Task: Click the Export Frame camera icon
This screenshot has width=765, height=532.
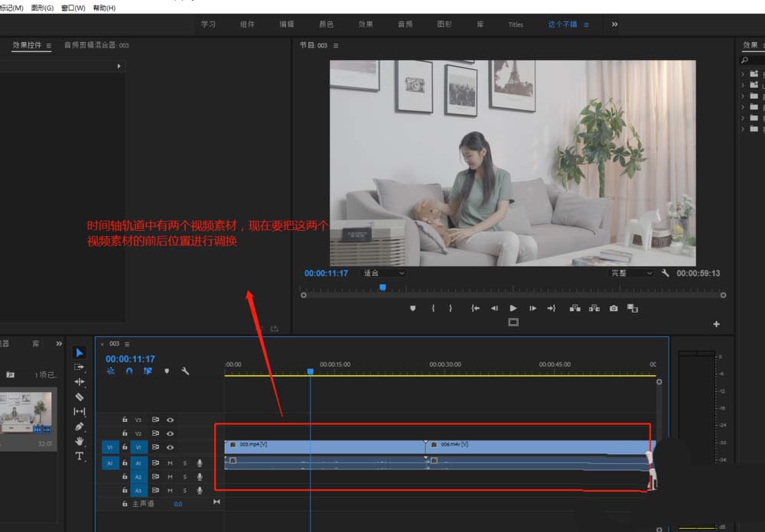Action: [614, 308]
